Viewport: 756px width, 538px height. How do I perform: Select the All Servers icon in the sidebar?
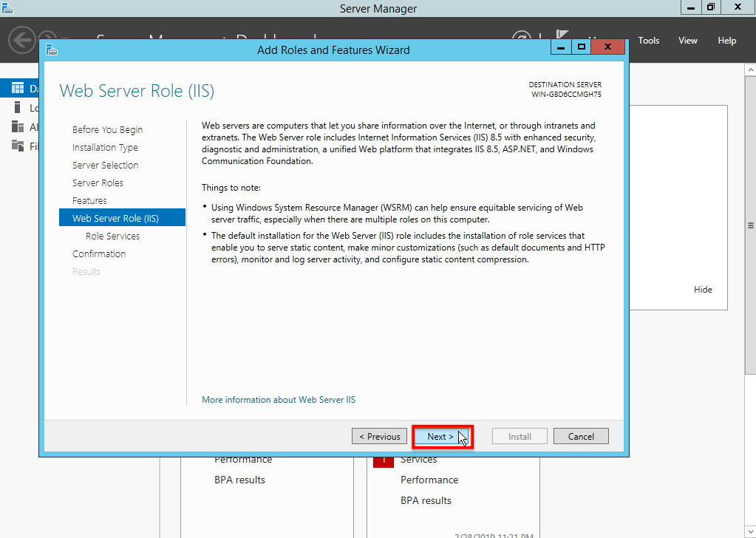pos(17,126)
